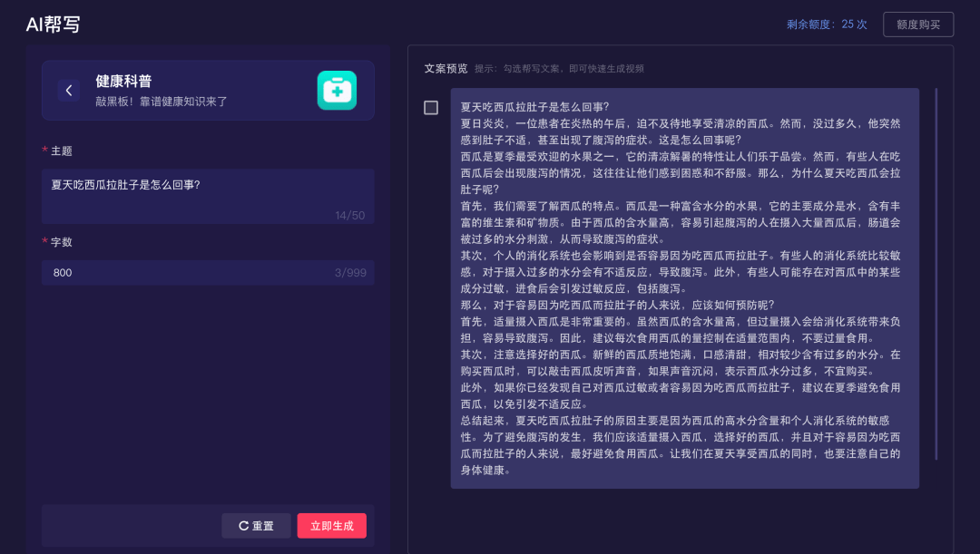Click the 14/50 character counter
This screenshot has height=554, width=980.
(350, 216)
